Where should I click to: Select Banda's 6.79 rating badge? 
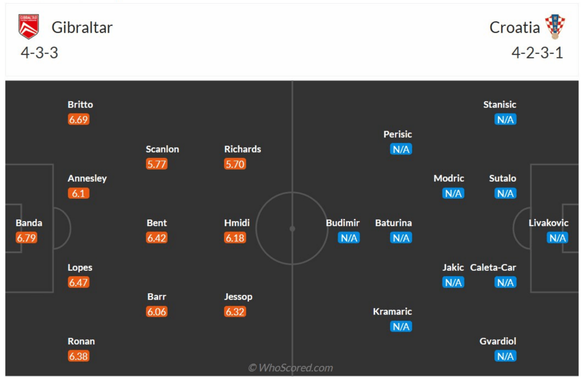26,238
